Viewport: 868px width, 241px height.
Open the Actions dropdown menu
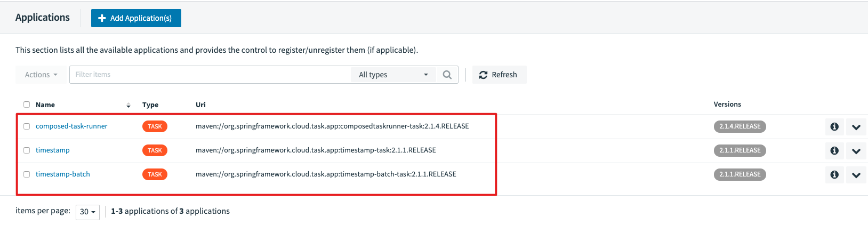click(x=41, y=75)
